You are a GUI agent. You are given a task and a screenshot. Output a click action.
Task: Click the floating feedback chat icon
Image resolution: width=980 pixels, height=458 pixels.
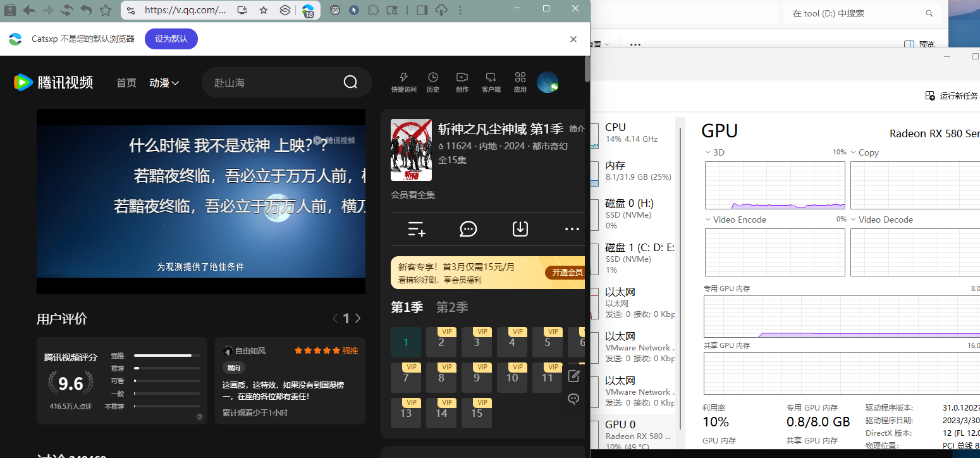pyautogui.click(x=573, y=399)
